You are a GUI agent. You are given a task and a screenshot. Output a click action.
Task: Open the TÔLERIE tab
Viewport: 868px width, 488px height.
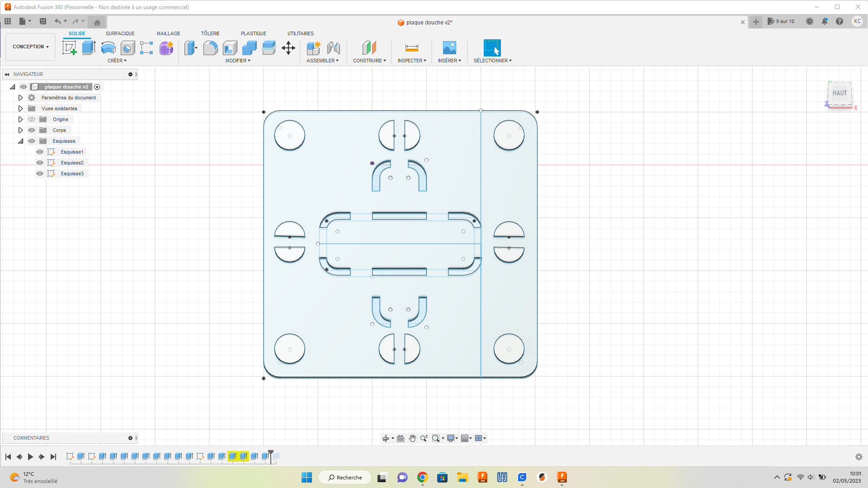pos(210,33)
